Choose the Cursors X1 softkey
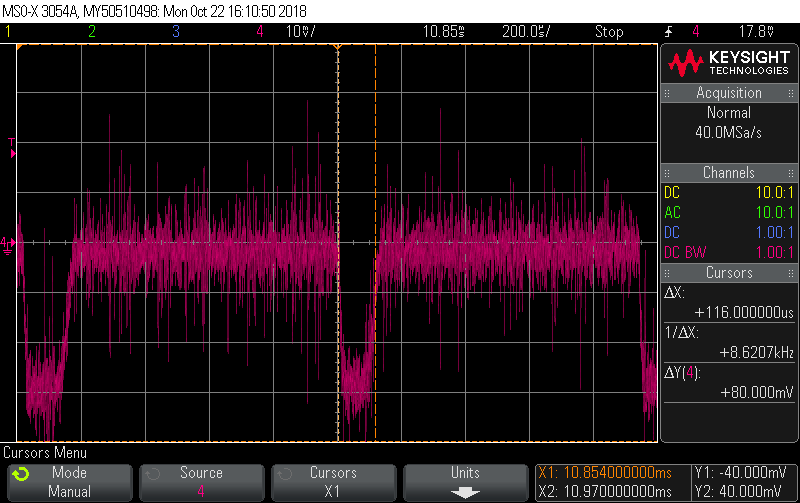800x503 pixels. [x=334, y=483]
